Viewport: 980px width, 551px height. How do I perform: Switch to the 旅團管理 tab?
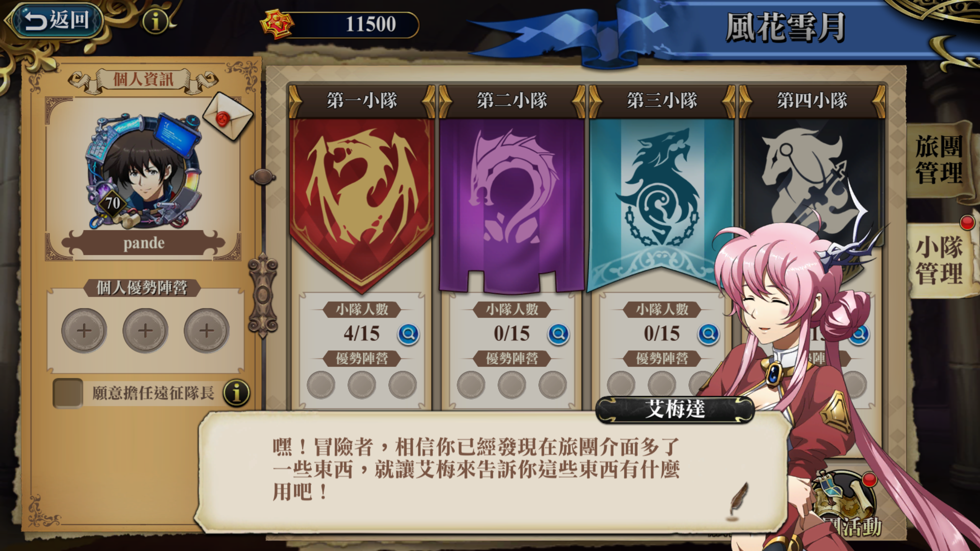[x=939, y=159]
